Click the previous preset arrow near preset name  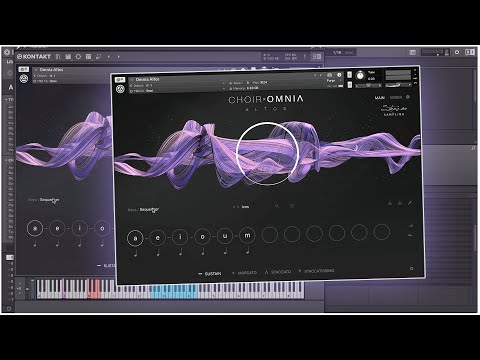234,207
